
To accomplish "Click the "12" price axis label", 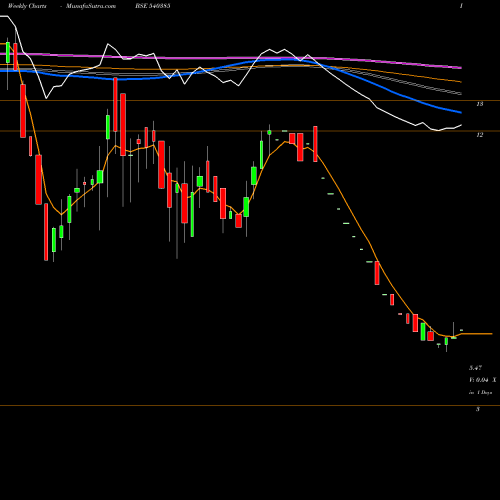I will click(x=480, y=135).
